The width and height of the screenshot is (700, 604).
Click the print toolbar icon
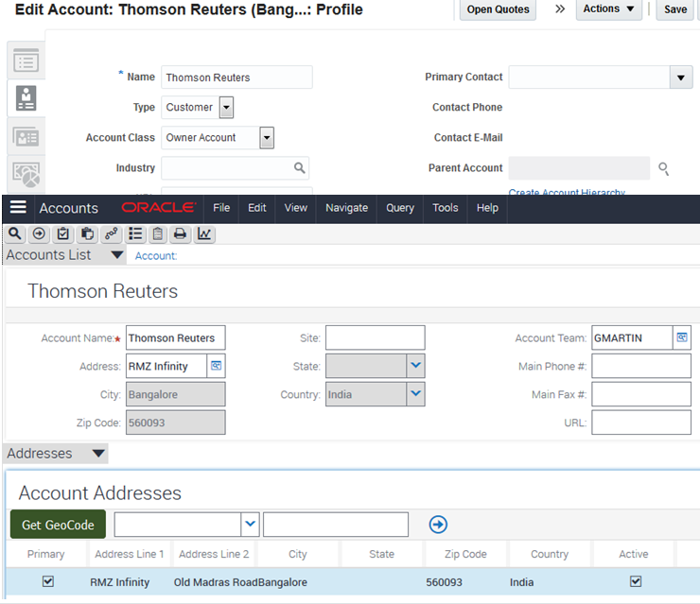click(181, 233)
